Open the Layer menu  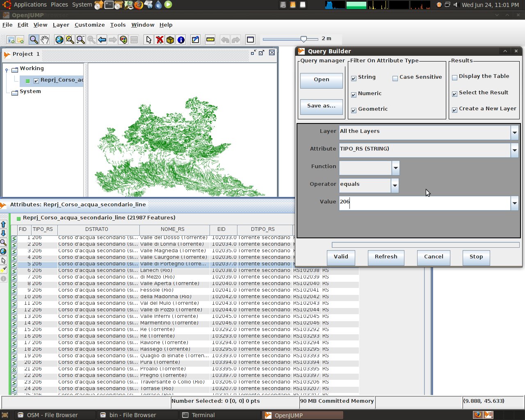(61, 25)
